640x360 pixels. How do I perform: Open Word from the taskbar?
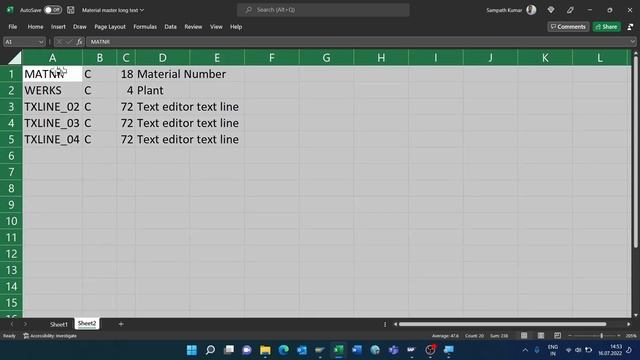point(357,350)
